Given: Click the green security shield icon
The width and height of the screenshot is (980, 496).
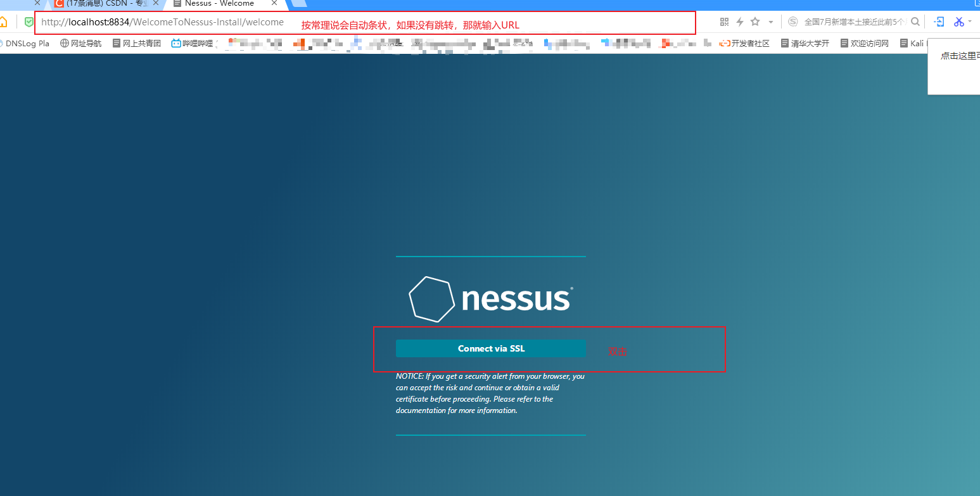Looking at the screenshot, I should 29,22.
